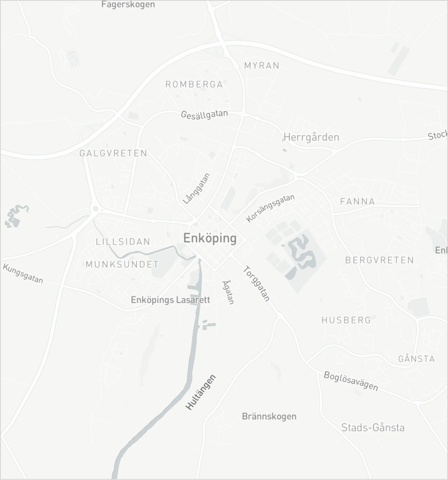Select the Gesällgatan street label
This screenshot has height=480, width=448.
point(204,115)
